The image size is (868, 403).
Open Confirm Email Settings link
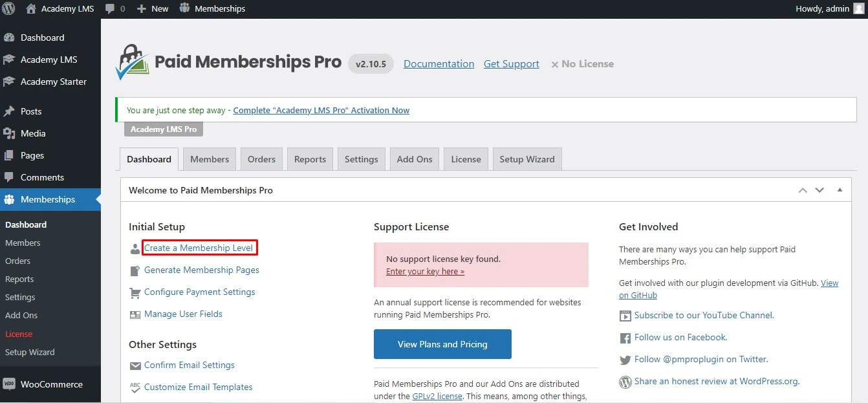pyautogui.click(x=190, y=365)
